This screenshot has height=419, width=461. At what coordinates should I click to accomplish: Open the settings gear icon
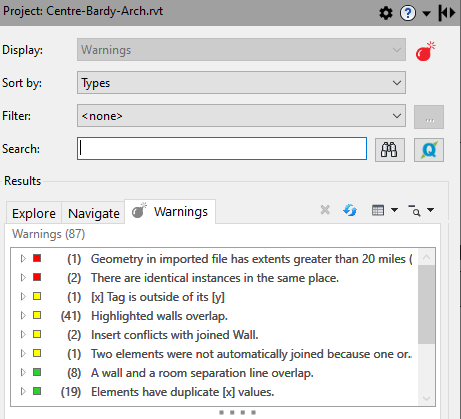(x=386, y=13)
